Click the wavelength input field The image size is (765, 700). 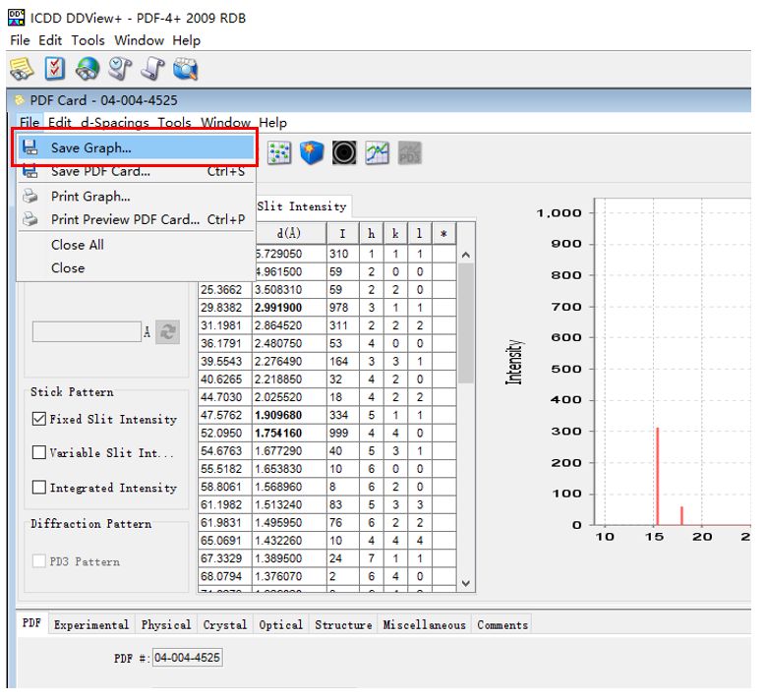[87, 331]
